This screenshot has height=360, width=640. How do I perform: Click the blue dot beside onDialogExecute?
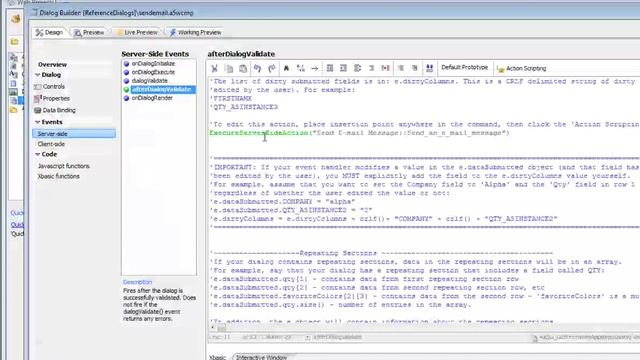[127, 72]
